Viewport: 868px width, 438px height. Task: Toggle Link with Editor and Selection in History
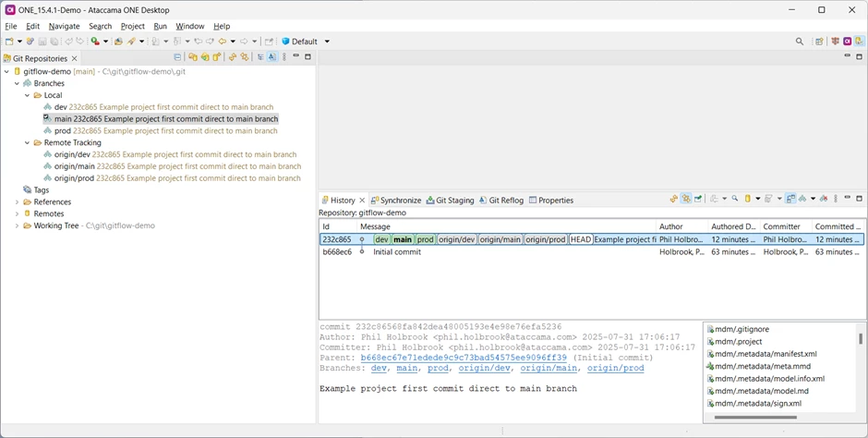(686, 199)
